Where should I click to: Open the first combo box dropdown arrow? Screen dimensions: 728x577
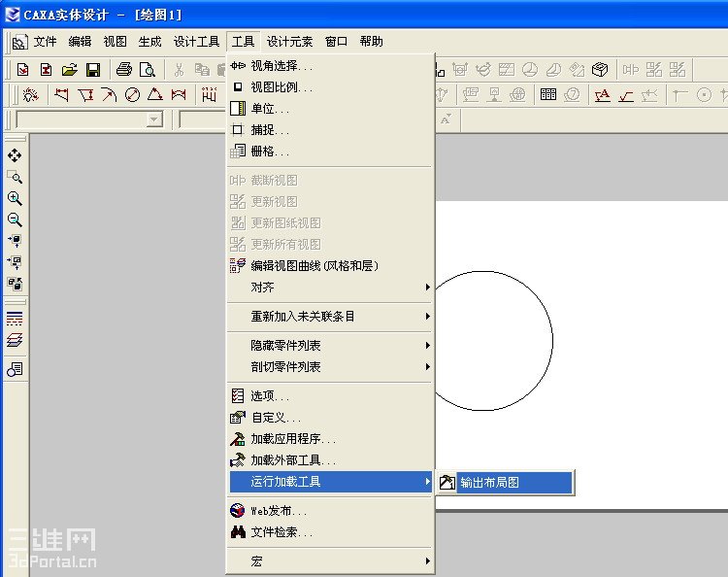[x=154, y=119]
